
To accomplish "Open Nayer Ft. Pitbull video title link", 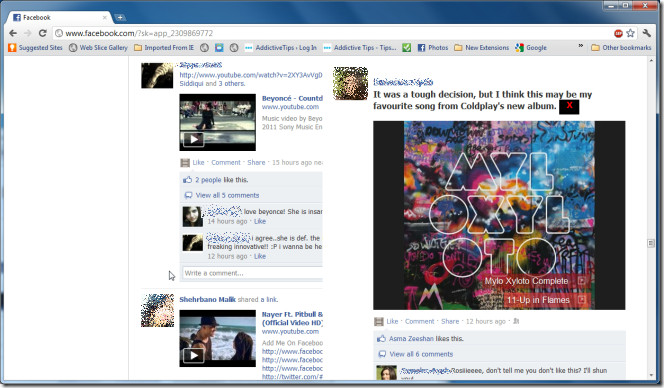I will (x=292, y=318).
